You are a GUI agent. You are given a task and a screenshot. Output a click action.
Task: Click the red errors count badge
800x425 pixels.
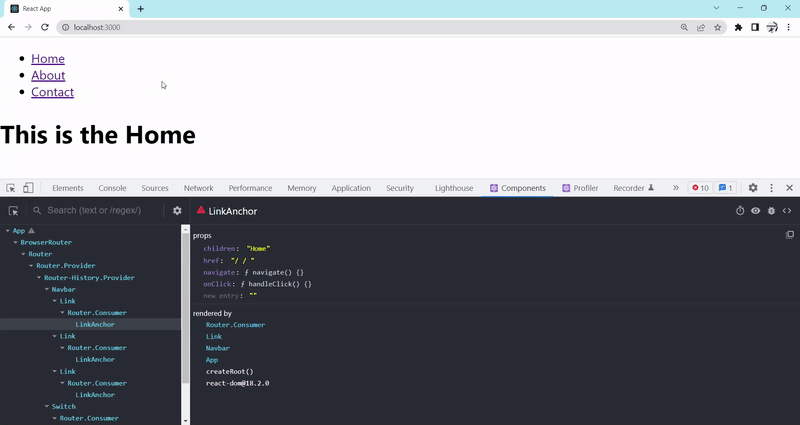pos(701,188)
